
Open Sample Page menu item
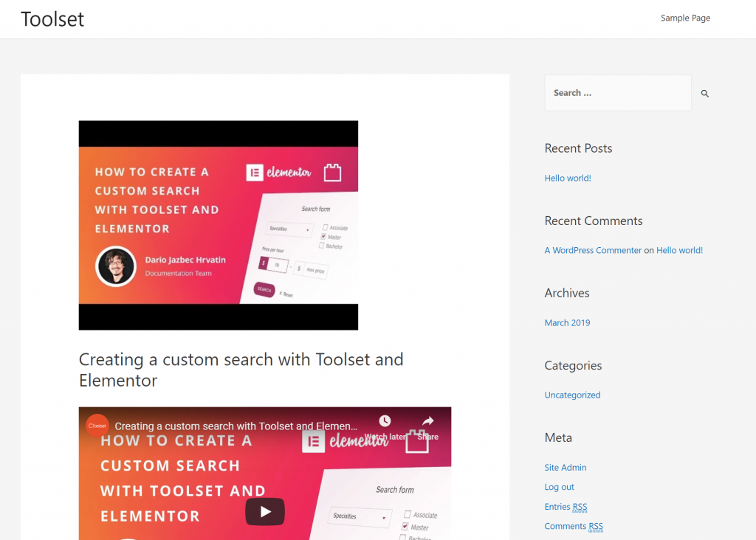pos(685,18)
